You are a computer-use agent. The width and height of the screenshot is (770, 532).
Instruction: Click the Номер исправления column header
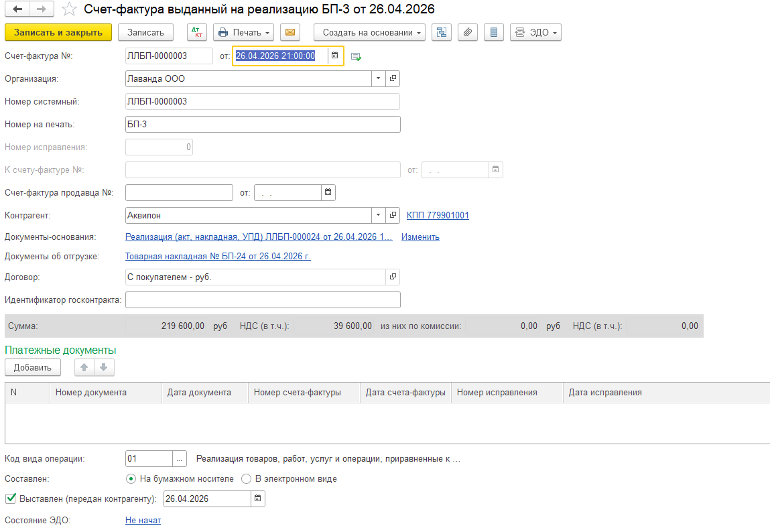pyautogui.click(x=507, y=393)
